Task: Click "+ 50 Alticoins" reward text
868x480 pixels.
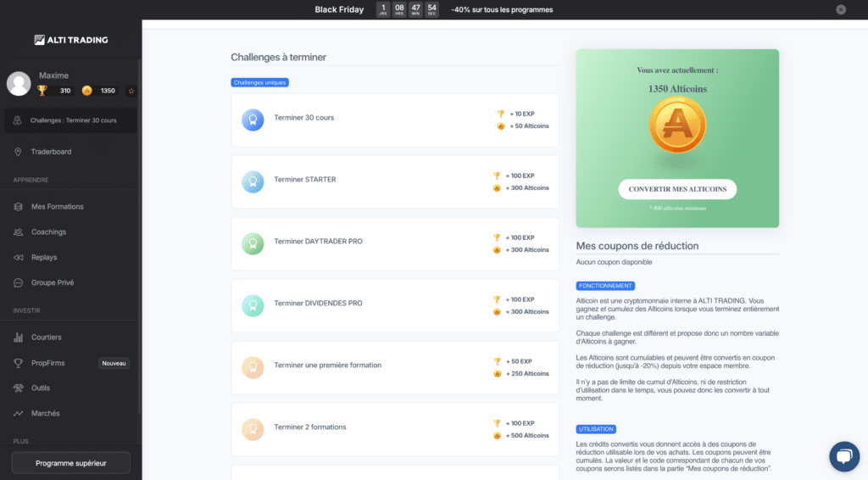Action: coord(529,126)
